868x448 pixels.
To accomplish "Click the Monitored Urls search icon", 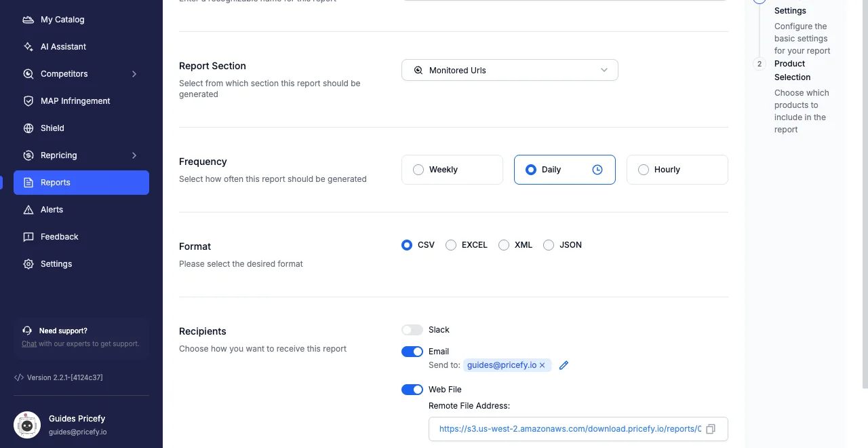I will coord(418,70).
